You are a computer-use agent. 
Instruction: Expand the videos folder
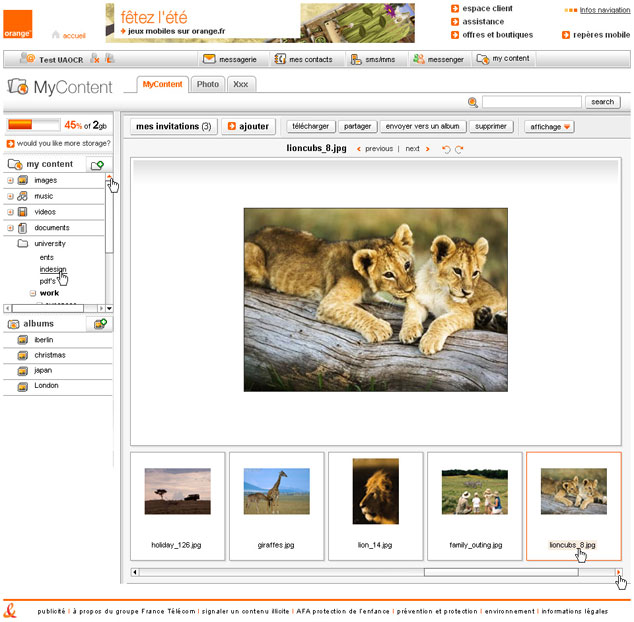click(11, 212)
